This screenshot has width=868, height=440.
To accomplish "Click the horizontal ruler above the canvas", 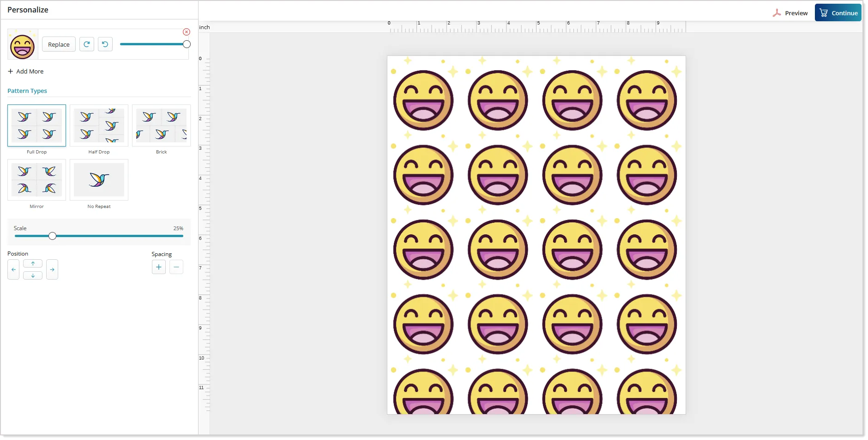I will (x=536, y=27).
